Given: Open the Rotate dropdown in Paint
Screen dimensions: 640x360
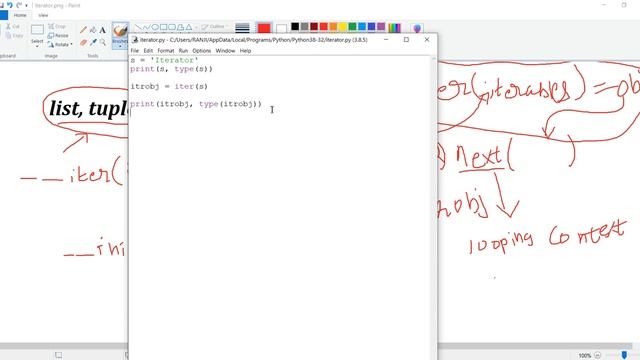Looking at the screenshot, I should tap(60, 44).
